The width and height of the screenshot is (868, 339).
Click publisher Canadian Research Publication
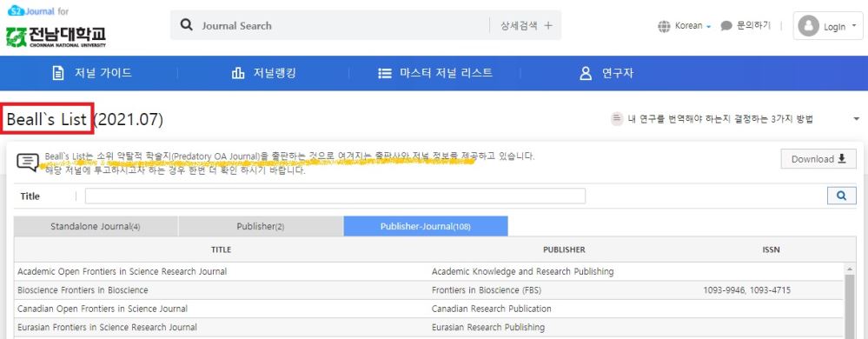[x=492, y=309]
